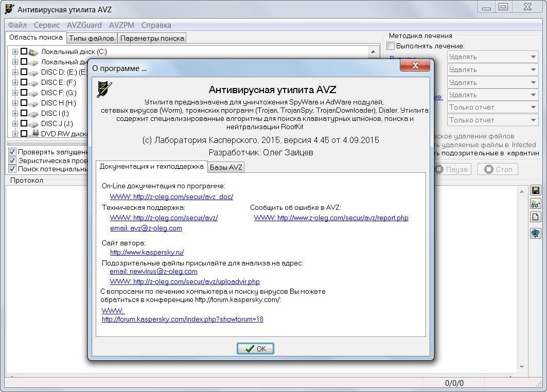
Task: Click the DISC J (J:) drive icon
Action: (33, 124)
